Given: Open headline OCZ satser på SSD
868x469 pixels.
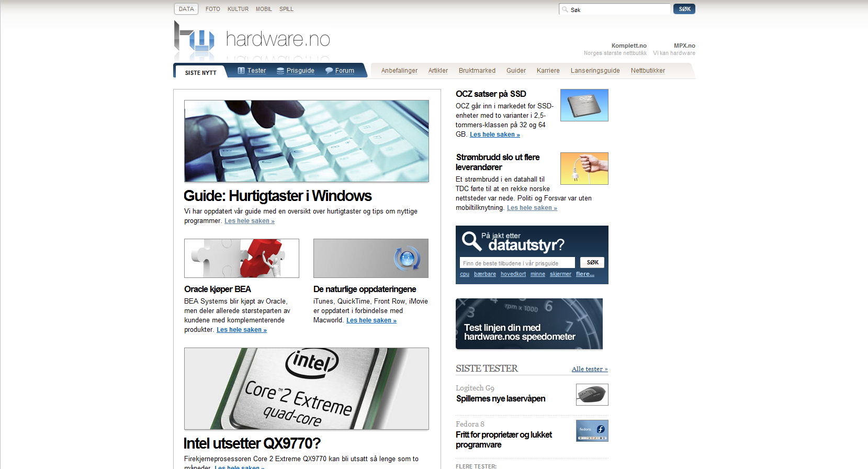Looking at the screenshot, I should (491, 94).
